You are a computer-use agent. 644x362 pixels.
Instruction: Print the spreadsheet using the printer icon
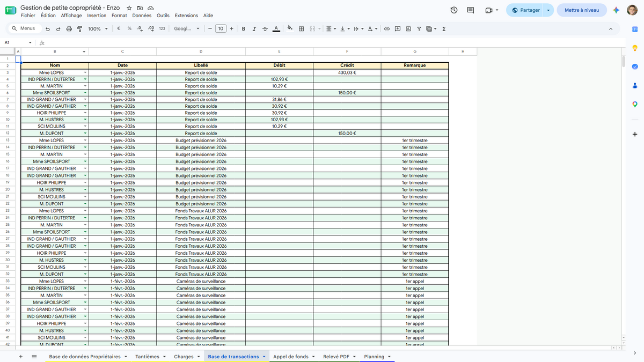click(x=69, y=29)
